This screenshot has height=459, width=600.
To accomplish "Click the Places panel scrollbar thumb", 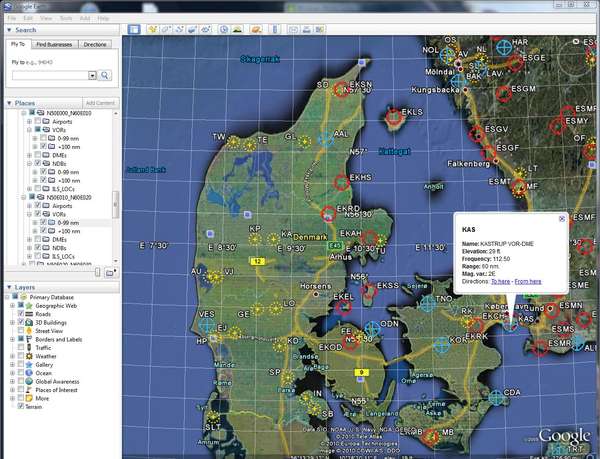I will pyautogui.click(x=115, y=204).
